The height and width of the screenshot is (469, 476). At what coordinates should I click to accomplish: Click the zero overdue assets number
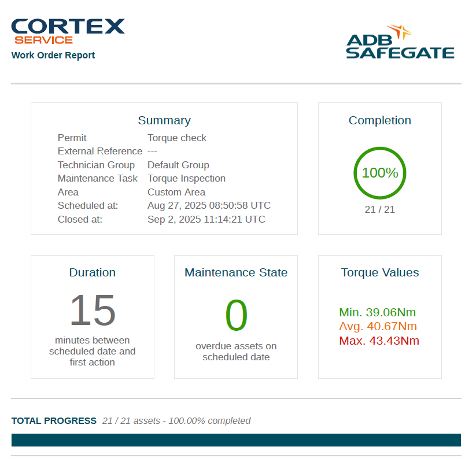click(236, 316)
